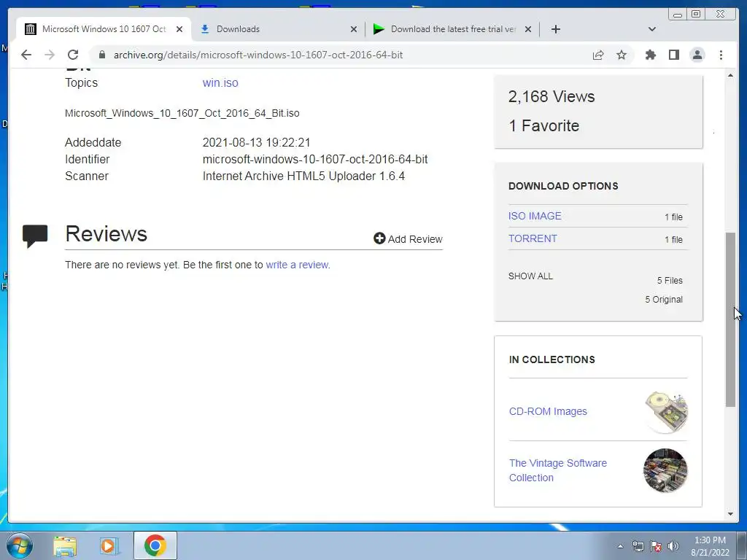747x560 pixels.
Task: Click the scrollbar down arrow
Action: pos(730,514)
